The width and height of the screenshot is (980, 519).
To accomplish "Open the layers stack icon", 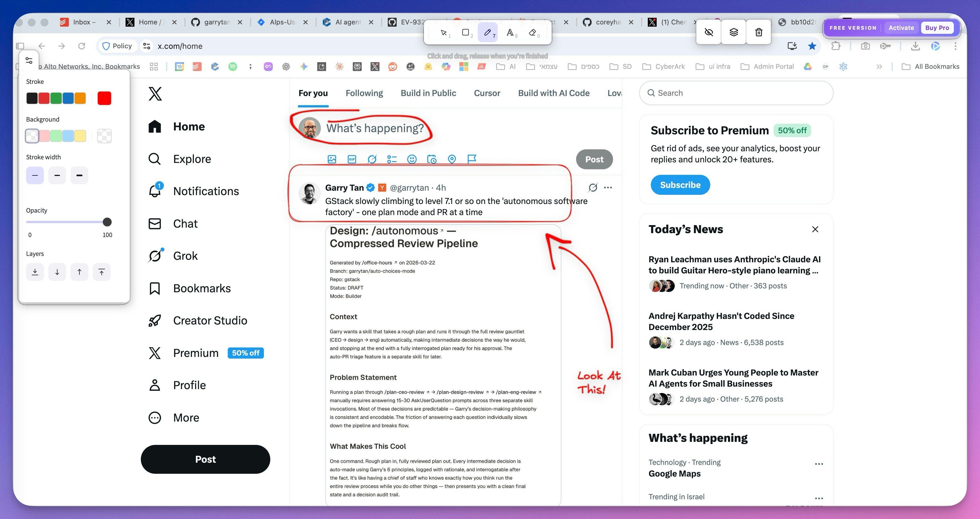I will [734, 32].
